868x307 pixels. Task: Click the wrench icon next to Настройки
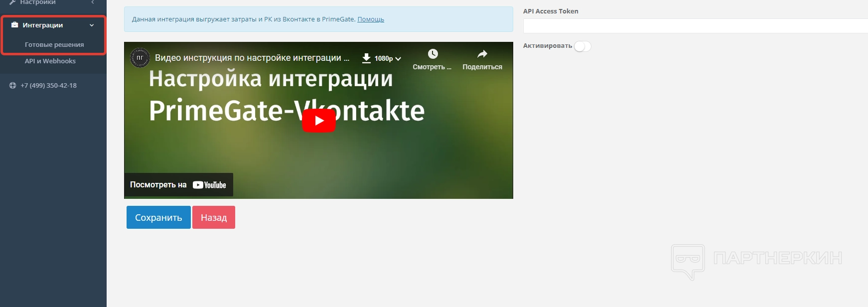[x=12, y=2]
